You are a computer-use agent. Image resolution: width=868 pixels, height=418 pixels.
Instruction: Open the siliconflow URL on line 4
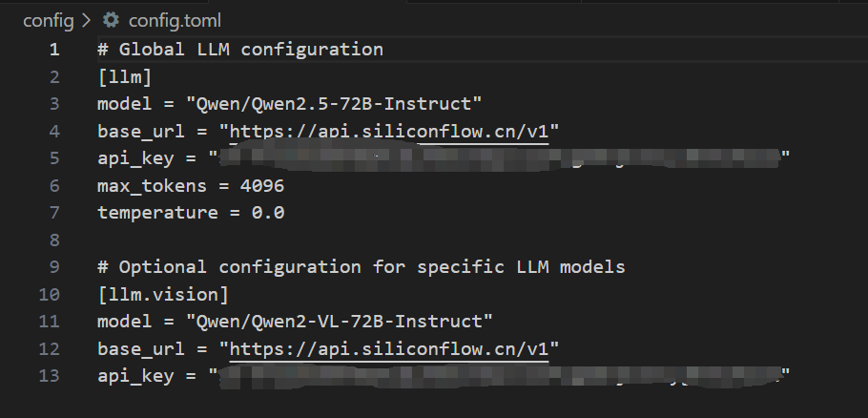tap(393, 131)
